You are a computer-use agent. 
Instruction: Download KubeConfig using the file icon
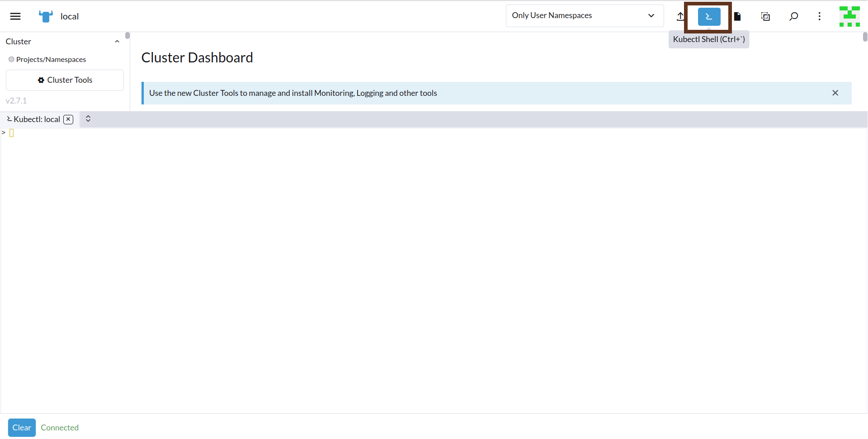pos(737,17)
